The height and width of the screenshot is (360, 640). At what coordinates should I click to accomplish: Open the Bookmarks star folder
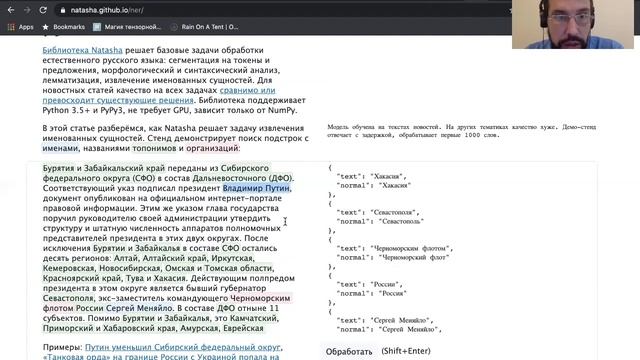click(x=64, y=27)
